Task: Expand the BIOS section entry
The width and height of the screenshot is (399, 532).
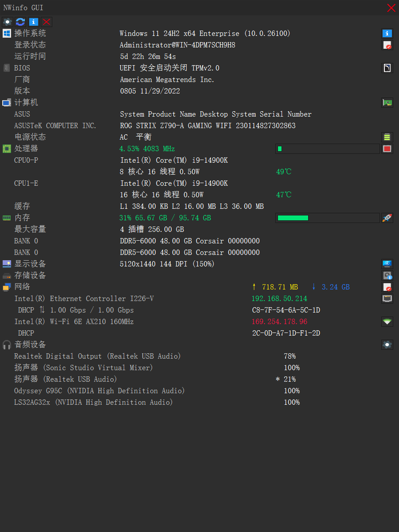Action: coord(20,68)
